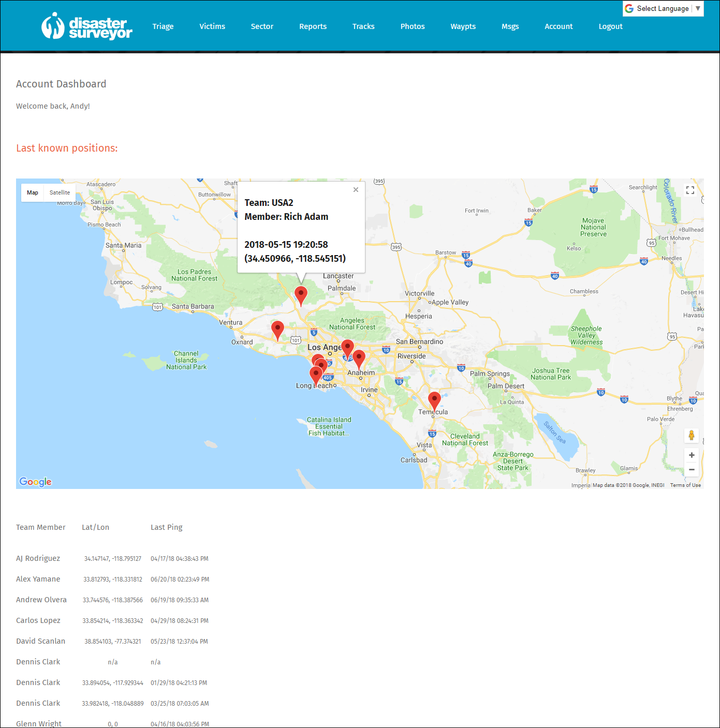The image size is (720, 728).
Task: Click the red pin at Long Beach
Action: coord(316,376)
